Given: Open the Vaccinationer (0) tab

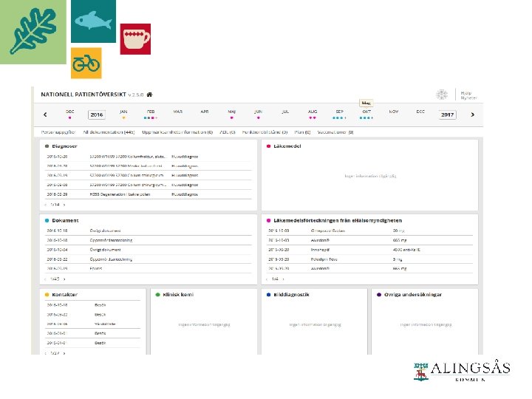Looking at the screenshot, I should [x=335, y=132].
